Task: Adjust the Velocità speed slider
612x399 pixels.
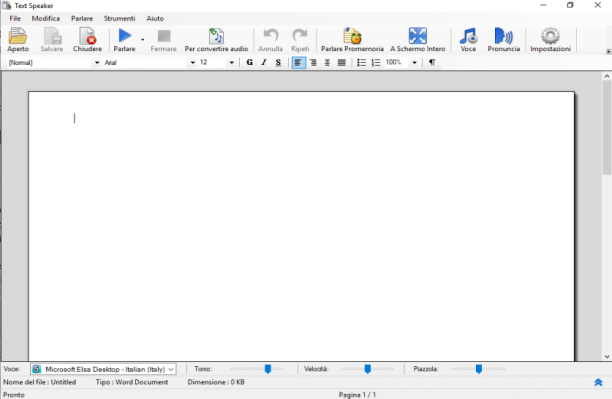Action: pyautogui.click(x=367, y=369)
